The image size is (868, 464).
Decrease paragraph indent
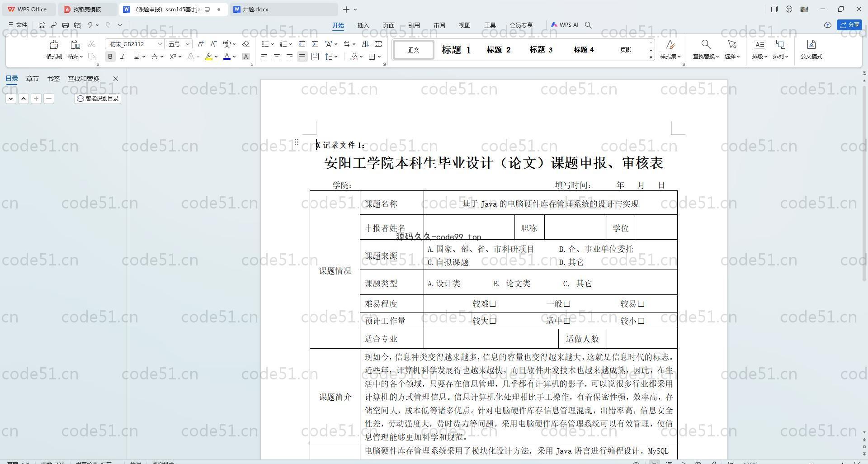[x=302, y=44]
